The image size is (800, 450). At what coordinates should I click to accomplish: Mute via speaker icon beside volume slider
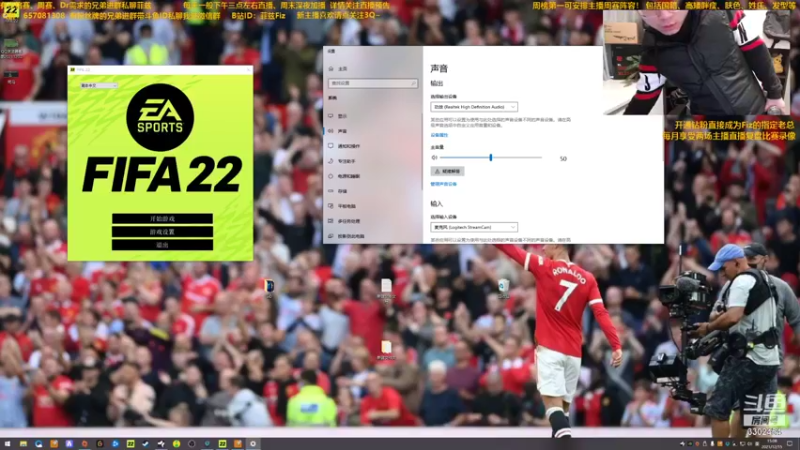[434, 158]
